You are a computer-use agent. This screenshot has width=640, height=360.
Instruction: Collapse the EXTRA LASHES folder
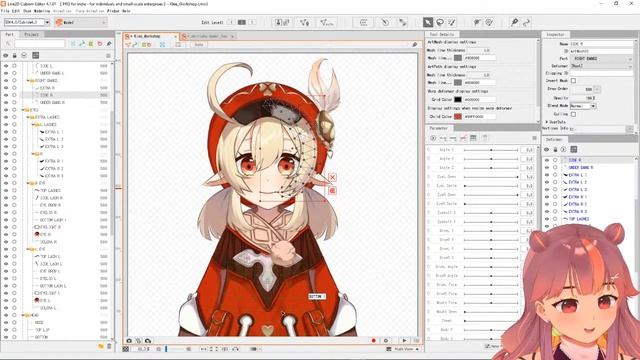pos(28,117)
